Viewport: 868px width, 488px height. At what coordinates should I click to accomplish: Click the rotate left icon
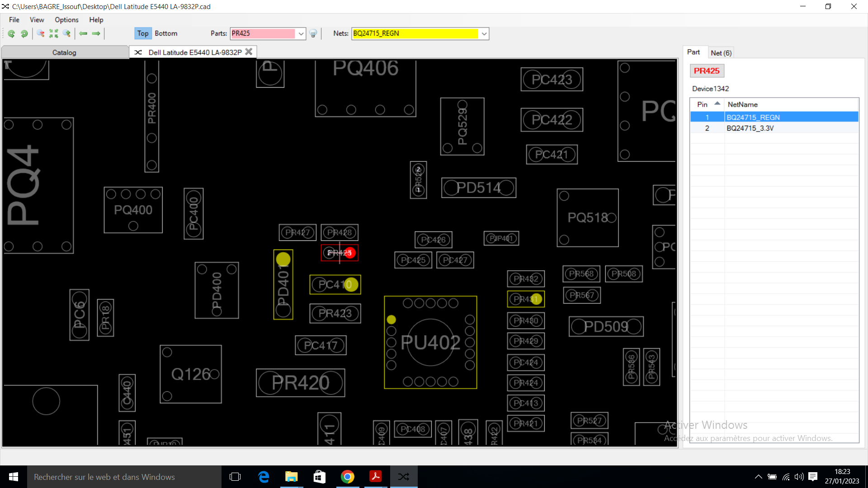tap(11, 33)
